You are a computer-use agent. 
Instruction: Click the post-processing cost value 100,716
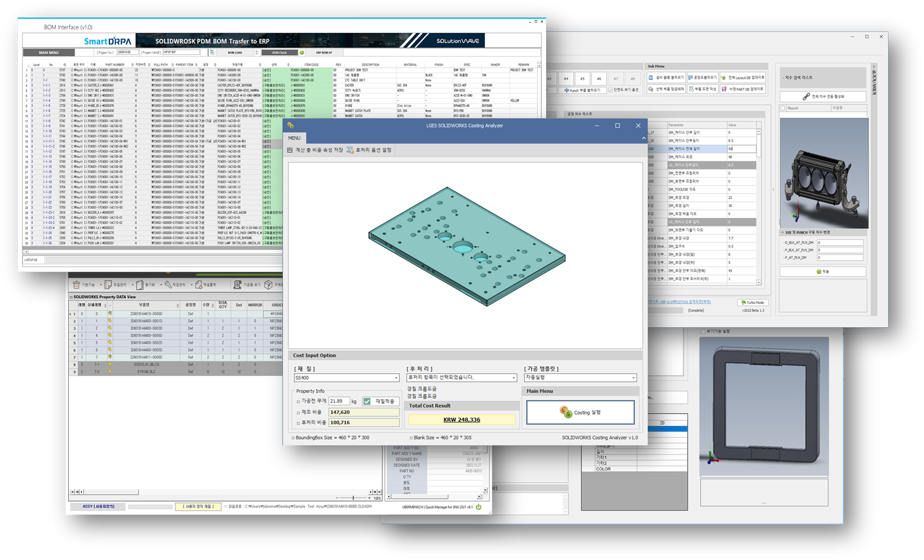364,423
